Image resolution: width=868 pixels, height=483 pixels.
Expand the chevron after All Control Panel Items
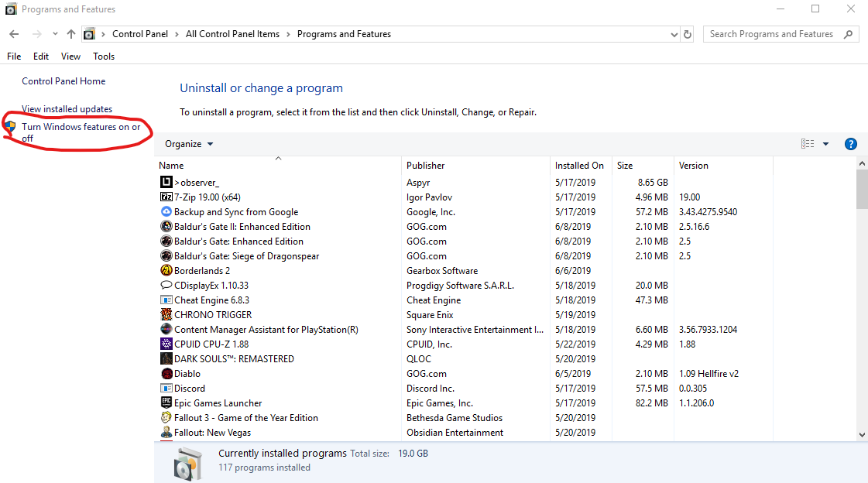pos(288,34)
